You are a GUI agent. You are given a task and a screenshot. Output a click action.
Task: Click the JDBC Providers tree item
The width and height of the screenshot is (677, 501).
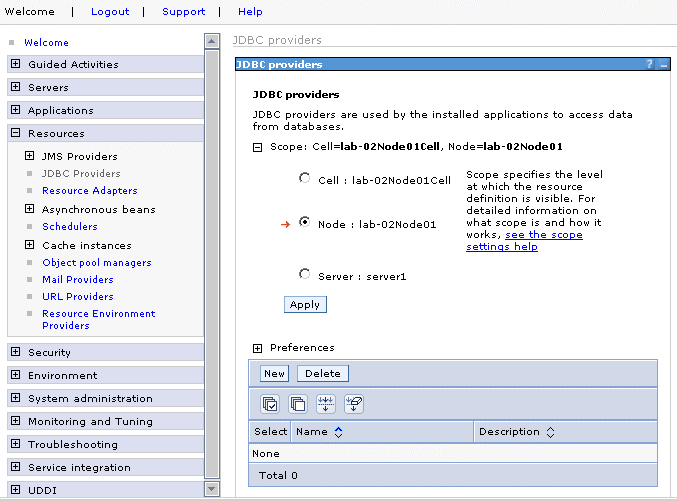[x=81, y=174]
